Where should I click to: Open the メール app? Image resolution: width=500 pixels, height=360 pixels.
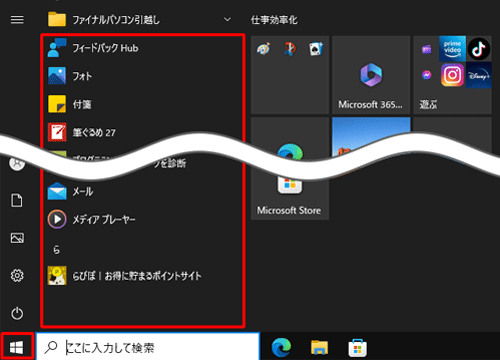(x=143, y=191)
